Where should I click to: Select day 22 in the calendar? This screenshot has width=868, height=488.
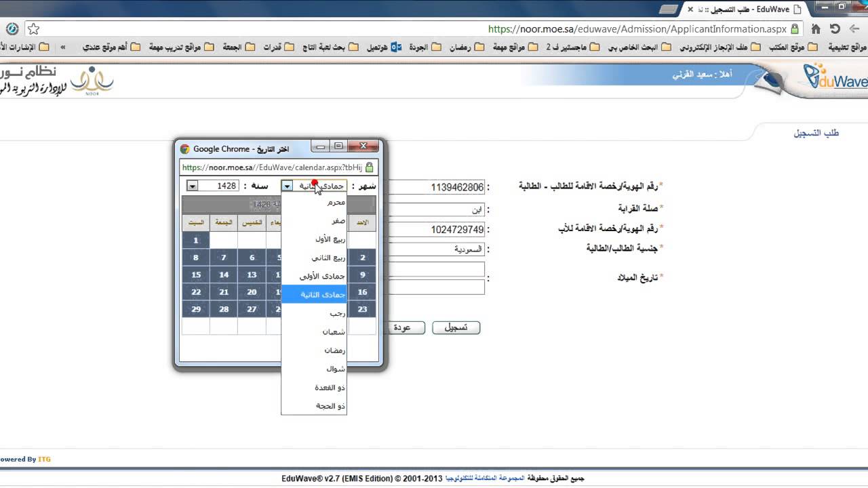pyautogui.click(x=196, y=292)
